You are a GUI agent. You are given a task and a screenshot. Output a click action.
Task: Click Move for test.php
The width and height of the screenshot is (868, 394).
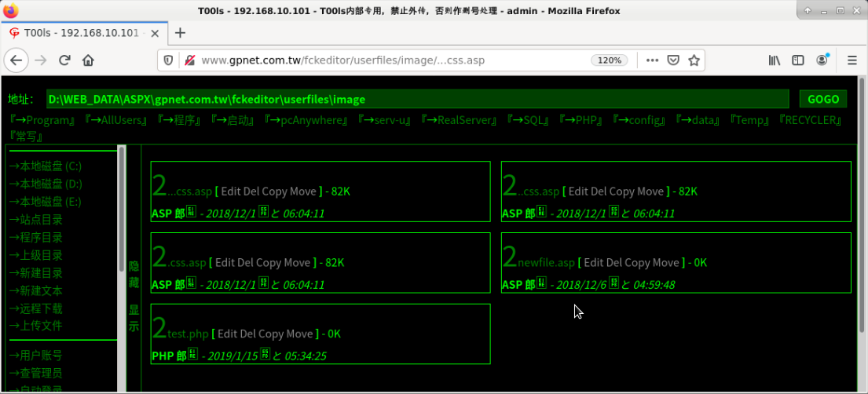[x=299, y=334]
